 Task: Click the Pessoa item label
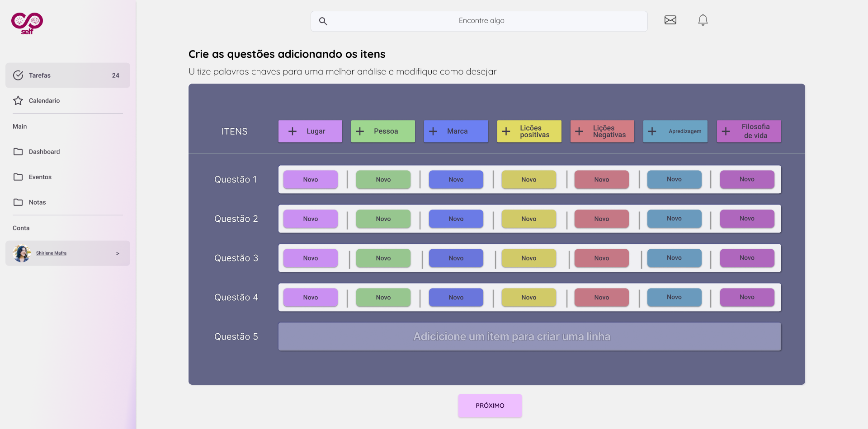pyautogui.click(x=386, y=131)
